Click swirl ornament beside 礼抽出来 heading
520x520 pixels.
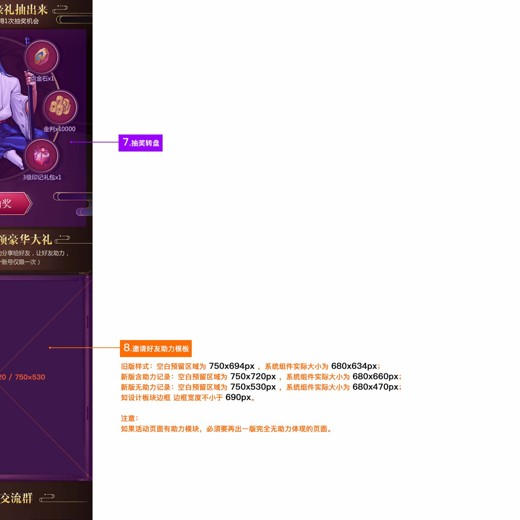point(60,9)
